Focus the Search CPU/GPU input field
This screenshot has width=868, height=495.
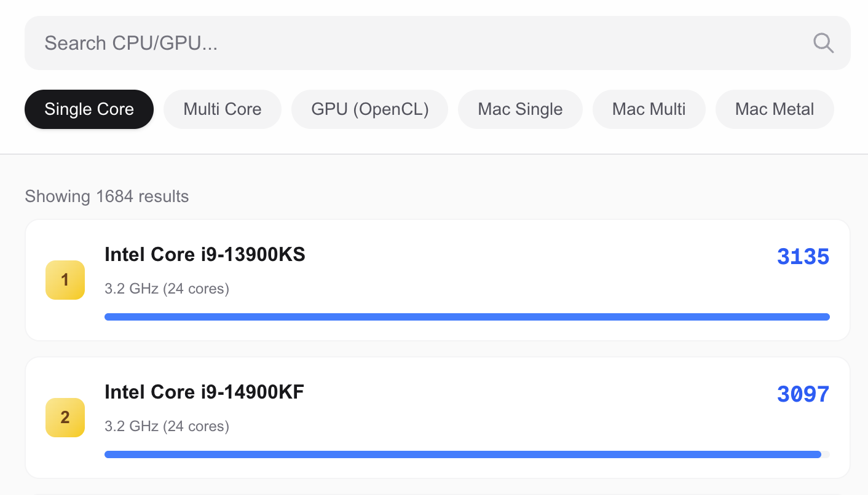coord(438,43)
